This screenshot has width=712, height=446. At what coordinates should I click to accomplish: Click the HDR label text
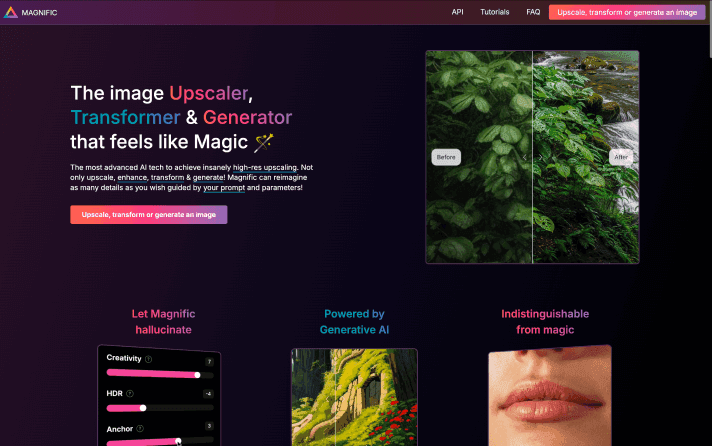pos(114,393)
